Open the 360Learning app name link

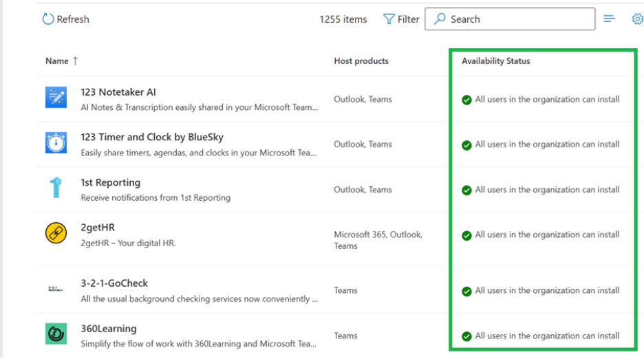pyautogui.click(x=109, y=329)
